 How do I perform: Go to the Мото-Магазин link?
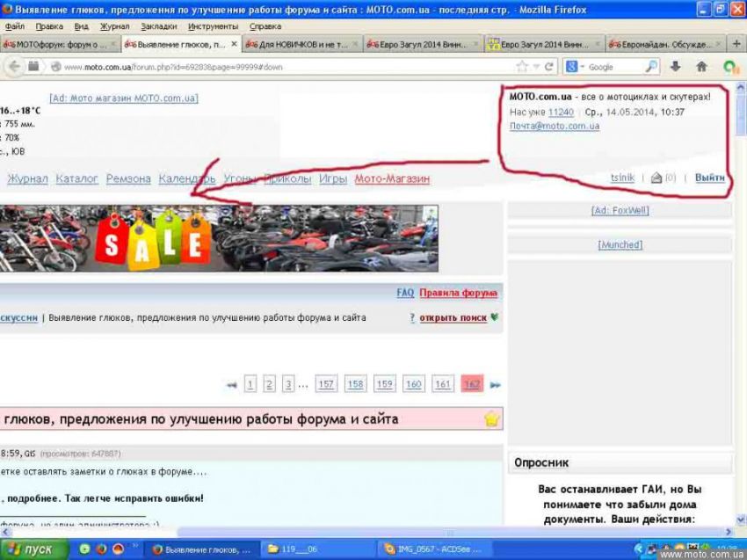pyautogui.click(x=392, y=178)
